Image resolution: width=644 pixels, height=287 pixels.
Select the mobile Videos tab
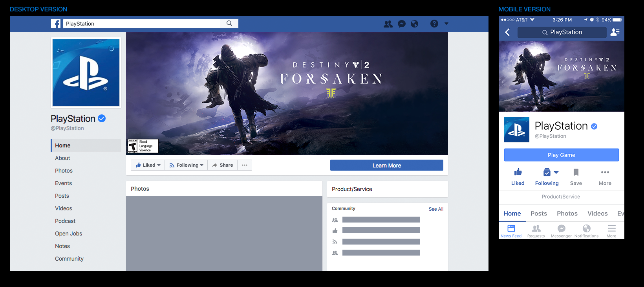598,213
